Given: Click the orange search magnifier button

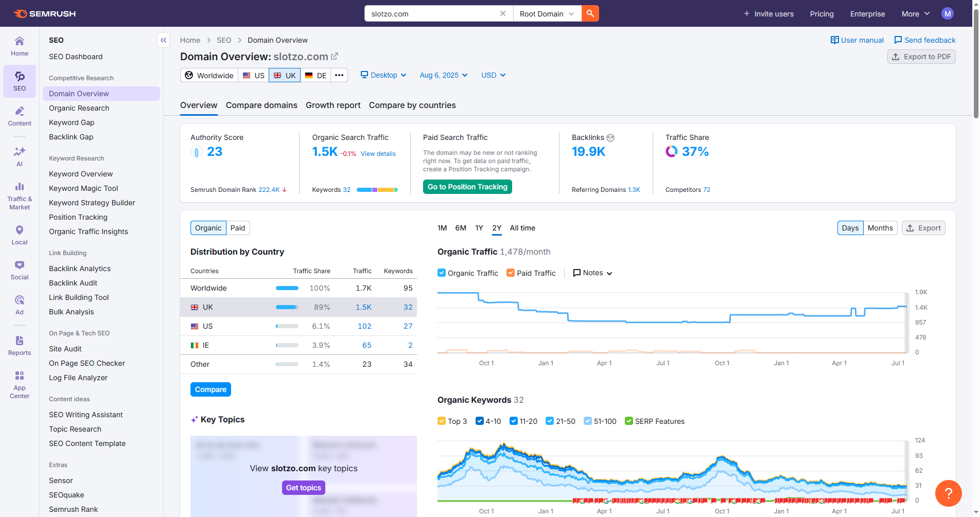Looking at the screenshot, I should click(590, 13).
